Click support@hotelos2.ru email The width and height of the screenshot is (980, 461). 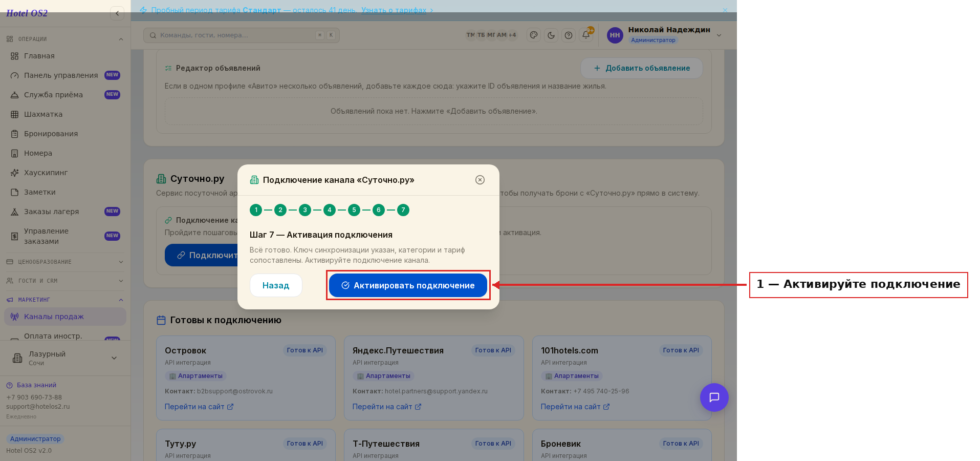click(38, 407)
